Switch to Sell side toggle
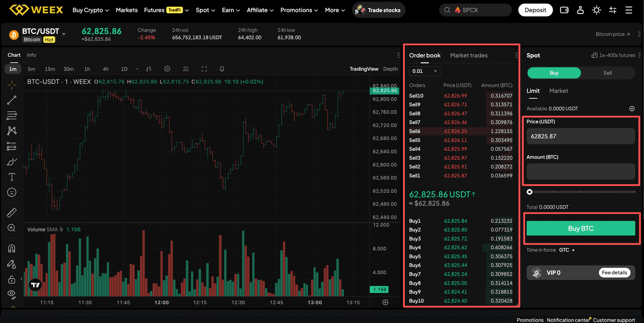This screenshot has width=644, height=323. pos(607,73)
